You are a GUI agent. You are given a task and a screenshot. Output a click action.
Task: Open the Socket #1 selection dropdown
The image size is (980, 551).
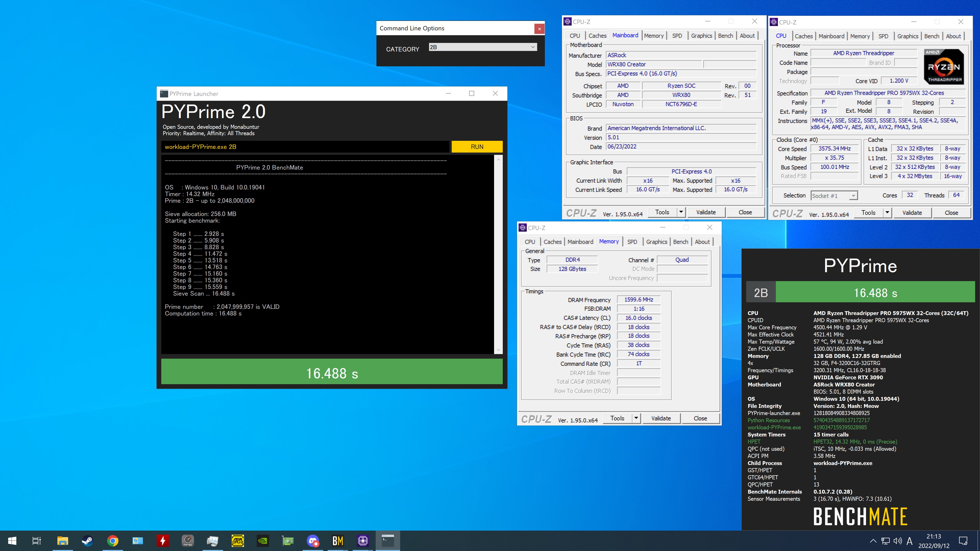pos(834,196)
